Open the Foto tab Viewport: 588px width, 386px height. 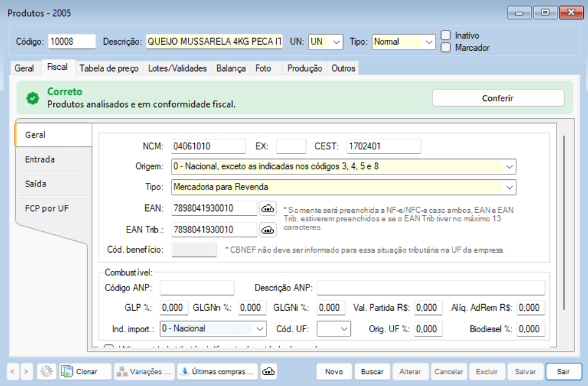click(263, 68)
